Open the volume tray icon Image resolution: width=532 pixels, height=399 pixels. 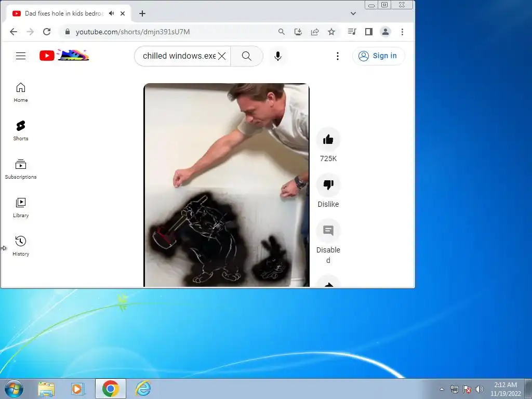coord(480,389)
